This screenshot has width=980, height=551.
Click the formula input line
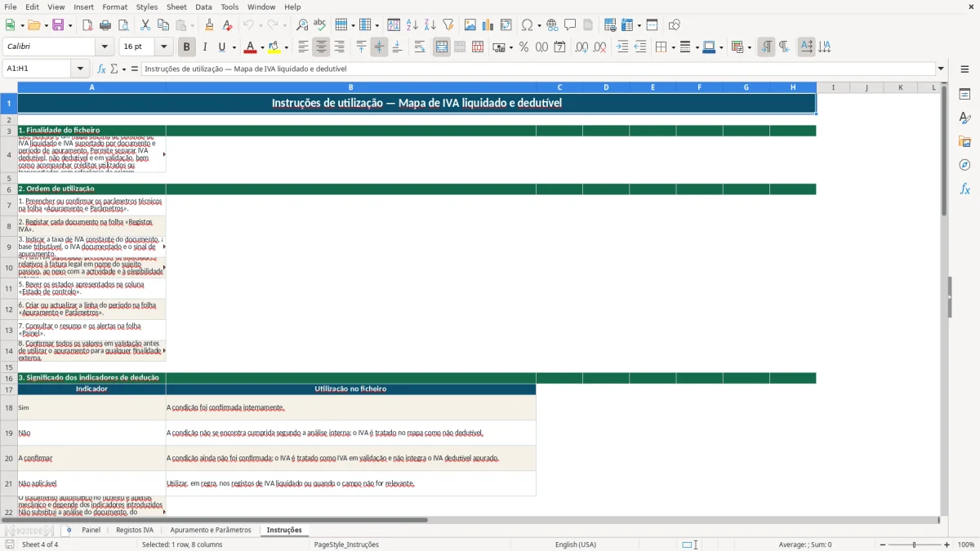[x=537, y=69]
